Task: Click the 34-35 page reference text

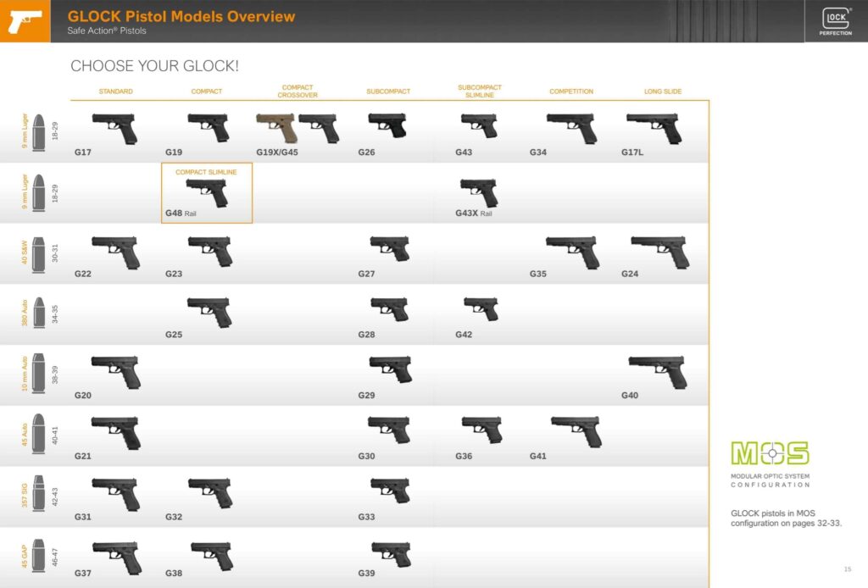Action: pos(55,314)
